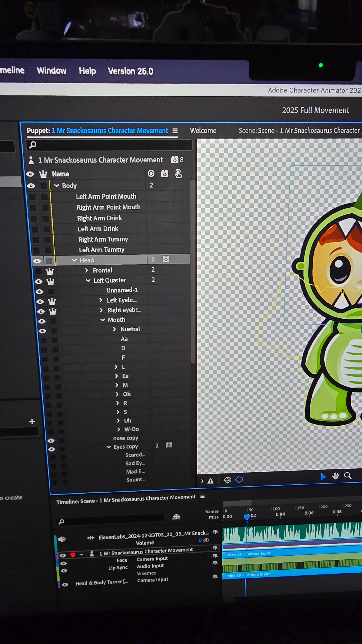Select the arrow selection tool below the scene
The height and width of the screenshot is (644, 362).
pos(323,477)
